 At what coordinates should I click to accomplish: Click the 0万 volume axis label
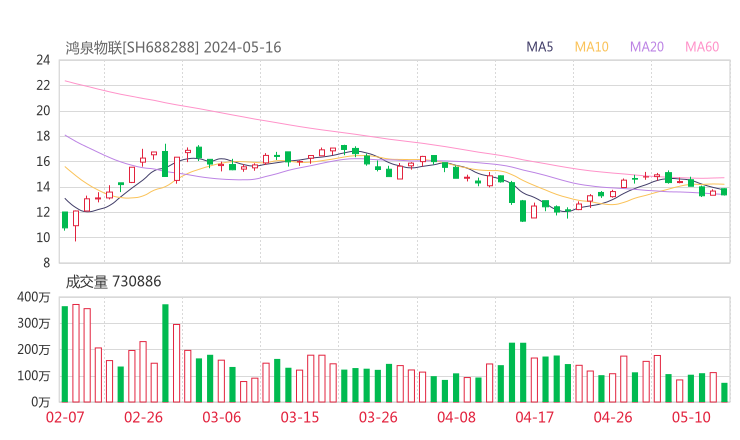pos(41,402)
